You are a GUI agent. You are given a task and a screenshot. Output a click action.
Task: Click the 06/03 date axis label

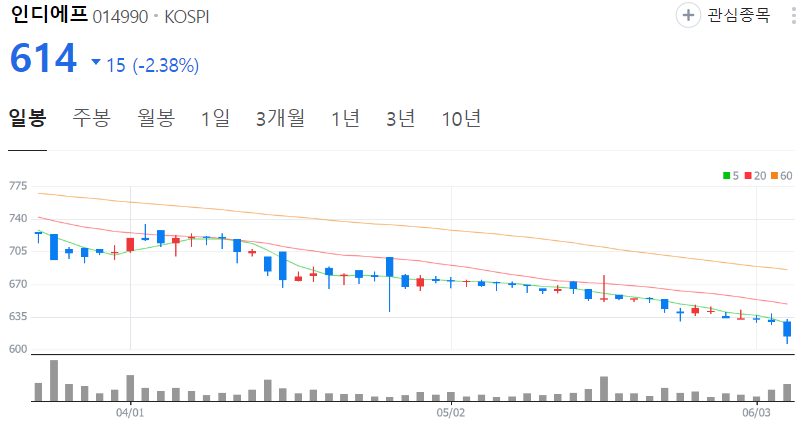point(756,413)
